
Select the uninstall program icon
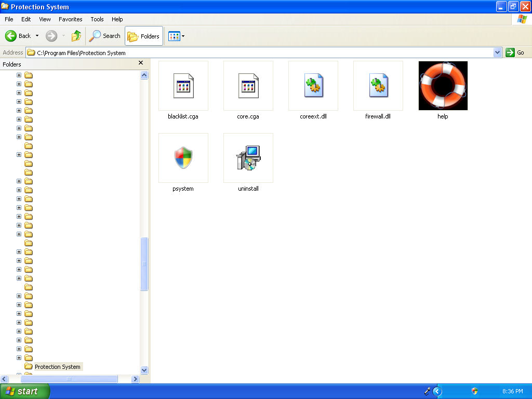[x=248, y=158]
